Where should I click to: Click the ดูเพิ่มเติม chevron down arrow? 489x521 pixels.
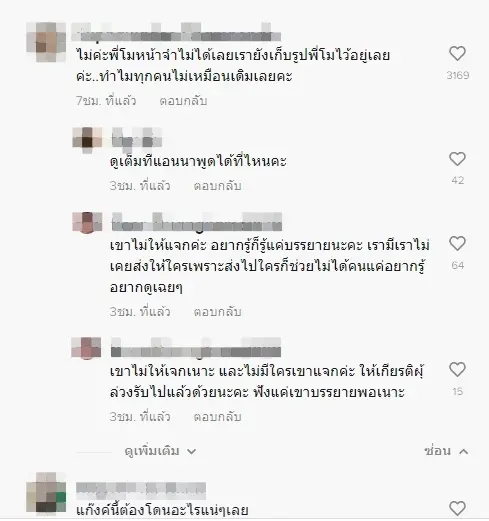(191, 452)
